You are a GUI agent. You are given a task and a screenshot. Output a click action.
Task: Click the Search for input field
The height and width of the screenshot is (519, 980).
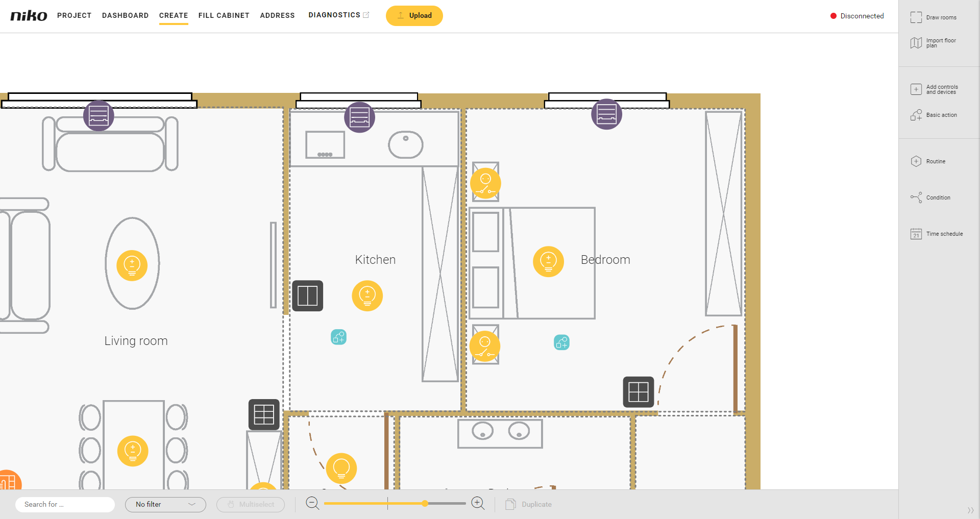(65, 504)
